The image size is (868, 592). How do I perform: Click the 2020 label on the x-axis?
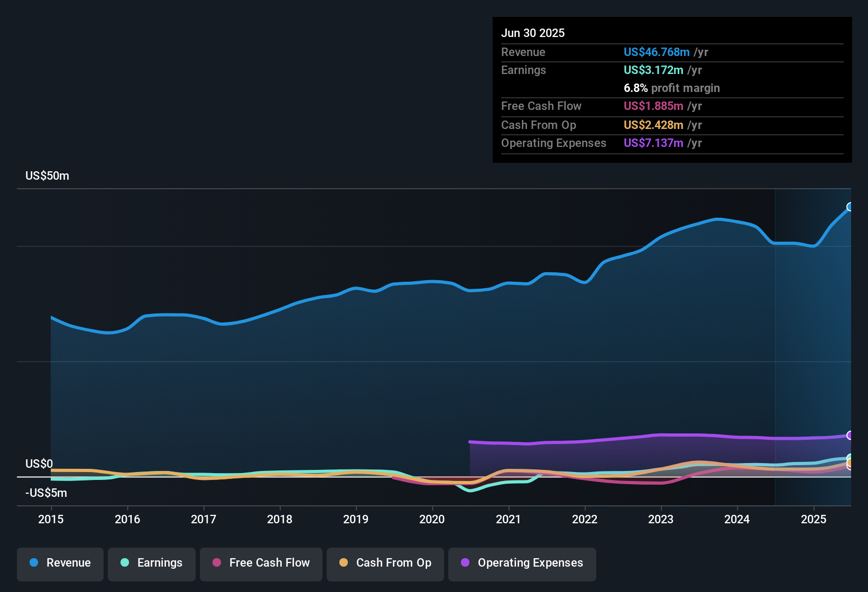pos(432,519)
